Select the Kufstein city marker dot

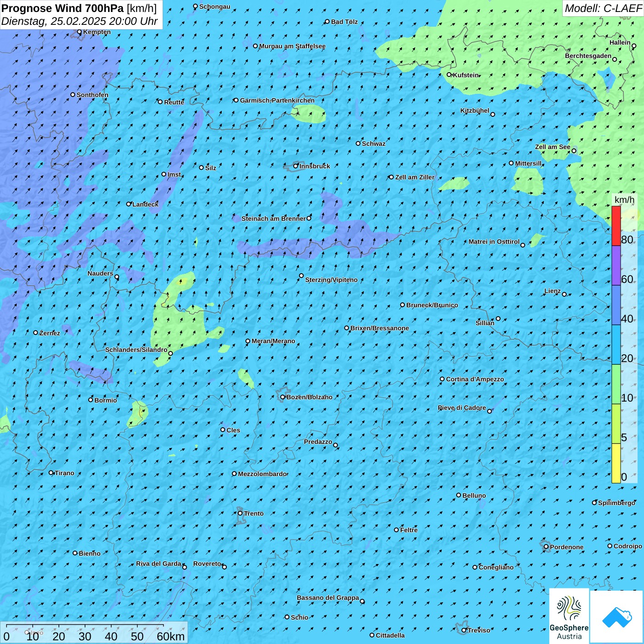pos(449,75)
